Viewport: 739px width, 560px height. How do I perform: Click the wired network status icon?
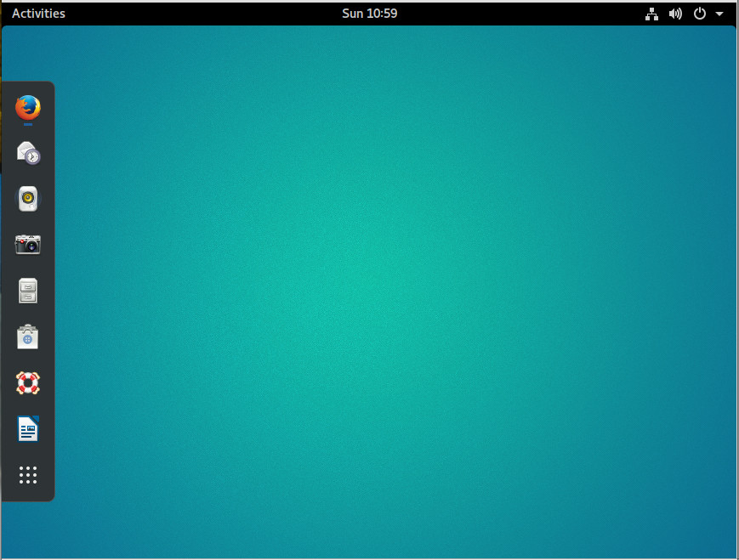652,14
